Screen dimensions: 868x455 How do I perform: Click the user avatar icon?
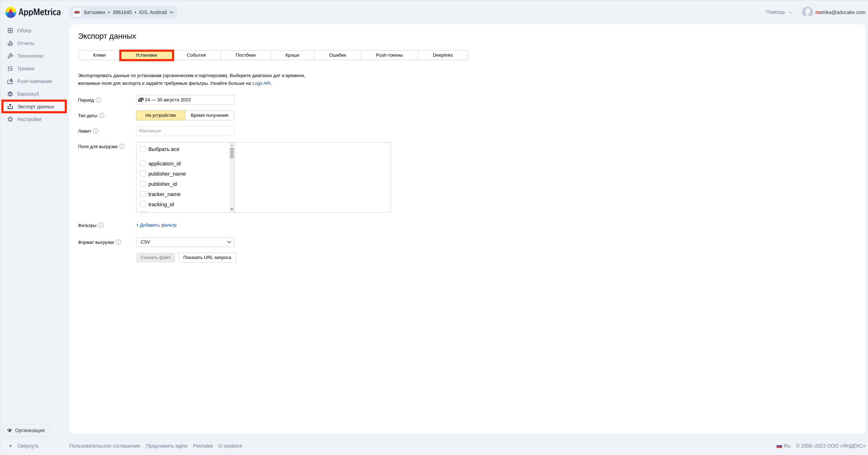(808, 12)
